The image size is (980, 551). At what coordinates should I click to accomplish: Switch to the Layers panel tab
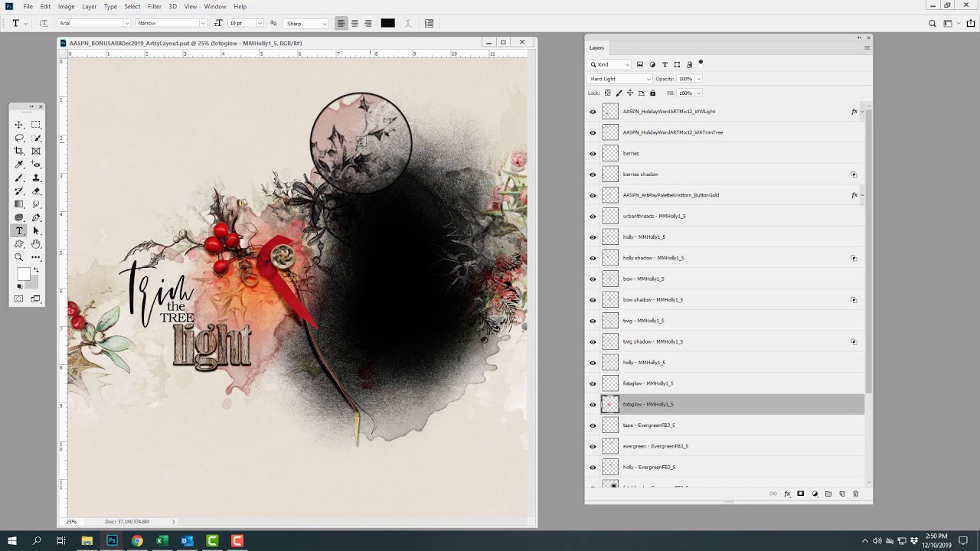point(596,47)
